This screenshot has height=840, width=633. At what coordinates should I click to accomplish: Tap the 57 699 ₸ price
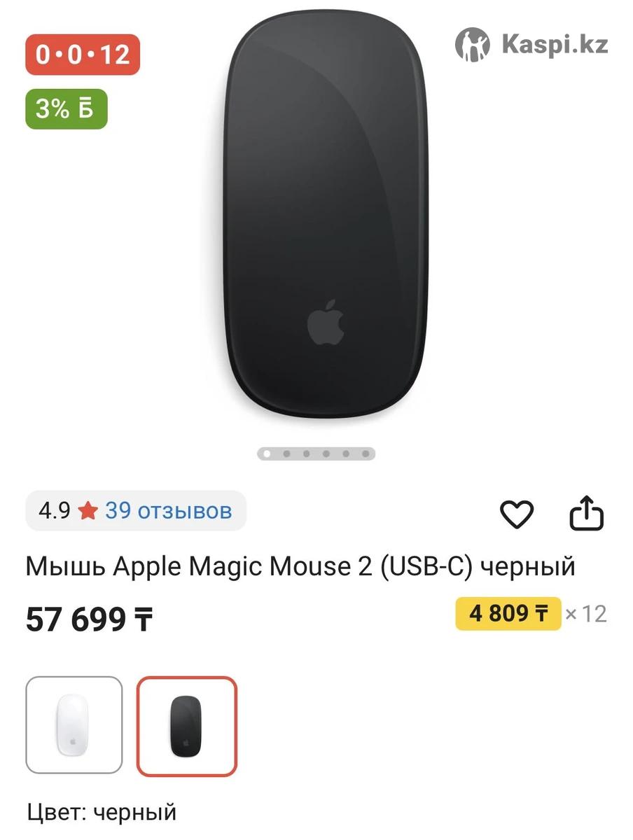(89, 619)
